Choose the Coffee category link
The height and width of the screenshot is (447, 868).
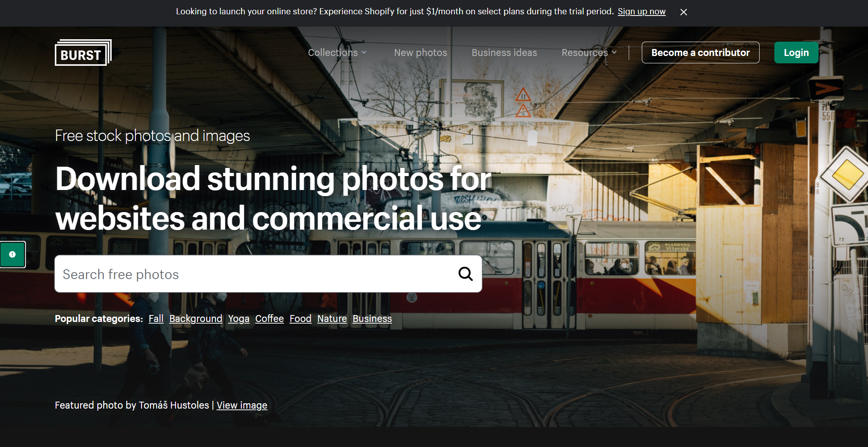coord(269,319)
